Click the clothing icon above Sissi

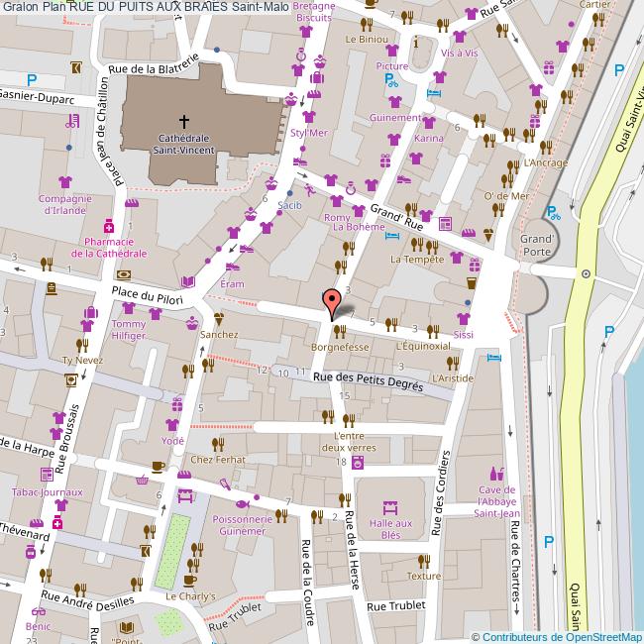coord(462,319)
